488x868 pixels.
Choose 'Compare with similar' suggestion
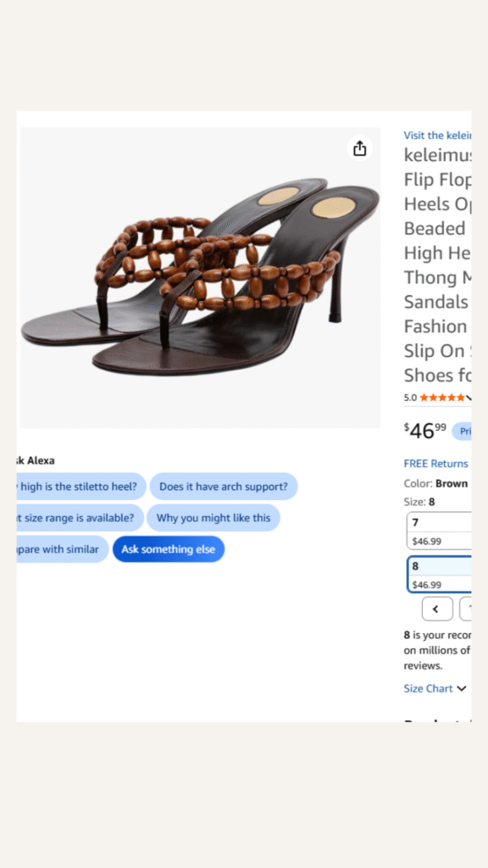(63, 549)
